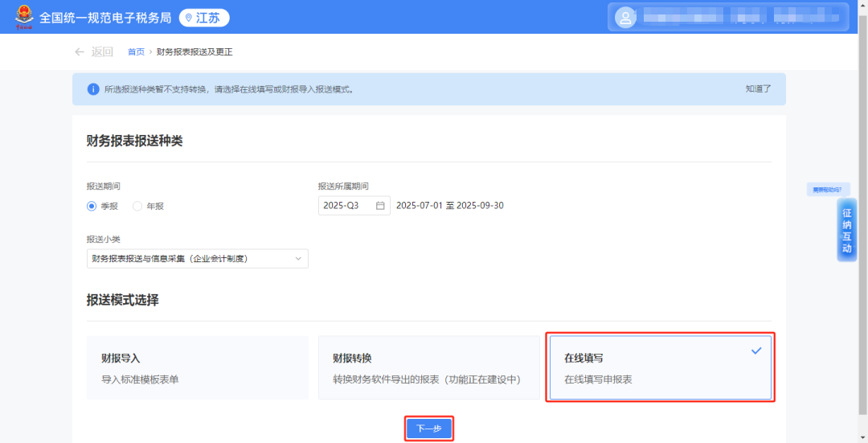Select the 季报 radio button
The height and width of the screenshot is (443, 868).
coord(92,207)
